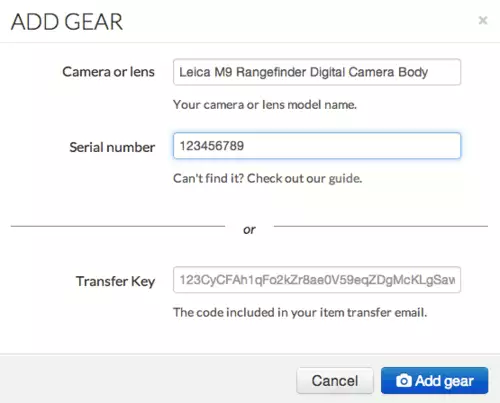Viewport: 500px width, 403px height.
Task: Select the Transfer Key text box
Action: 317,280
